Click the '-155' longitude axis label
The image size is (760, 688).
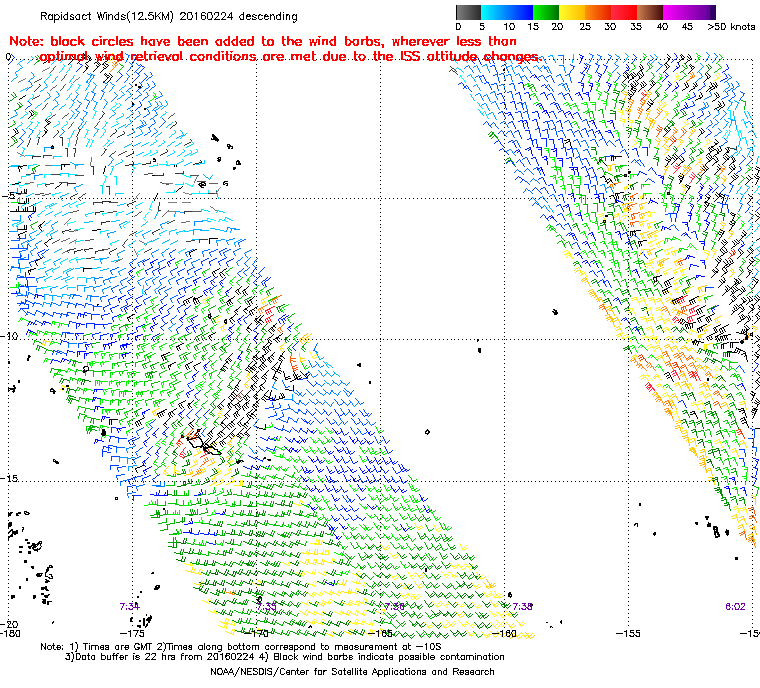point(628,633)
